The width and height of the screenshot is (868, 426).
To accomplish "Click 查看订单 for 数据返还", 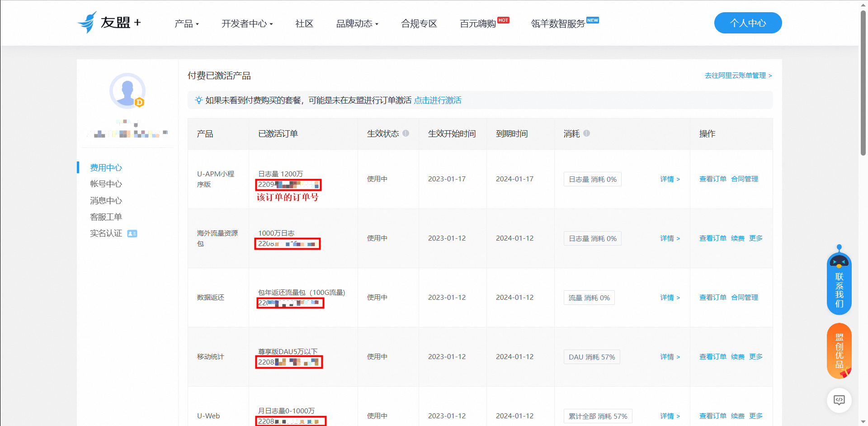I will pyautogui.click(x=713, y=298).
